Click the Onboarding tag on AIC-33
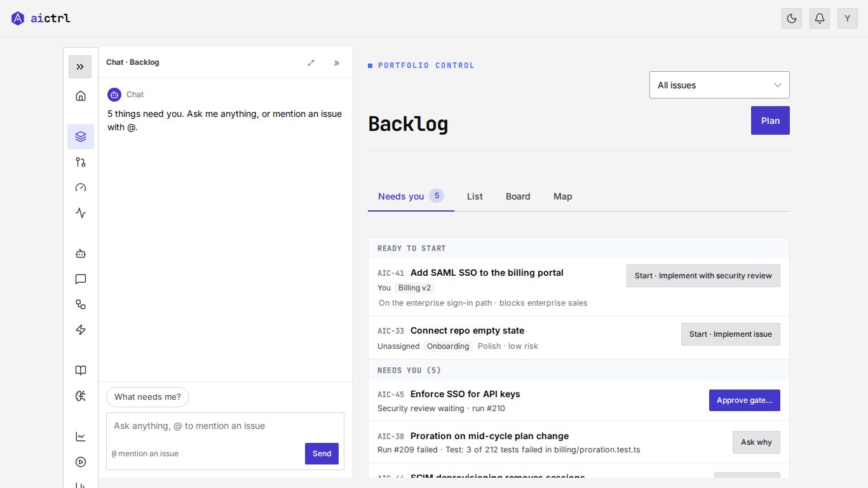 [448, 346]
